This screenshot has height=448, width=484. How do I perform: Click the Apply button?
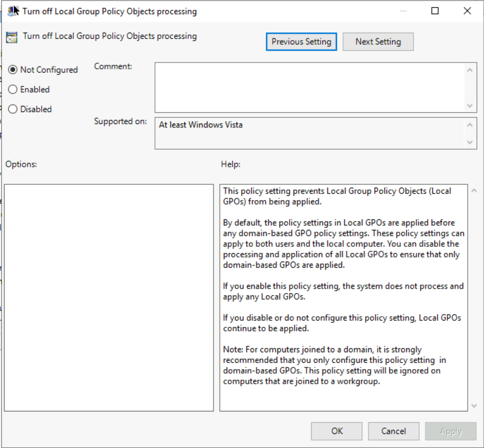[x=451, y=431]
